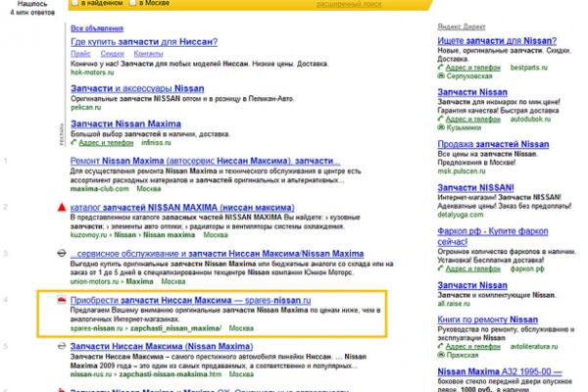Open 'Адрес и телефон' for bestparts.ru
Screen dimensions: 588x392
pyautogui.click(x=473, y=68)
